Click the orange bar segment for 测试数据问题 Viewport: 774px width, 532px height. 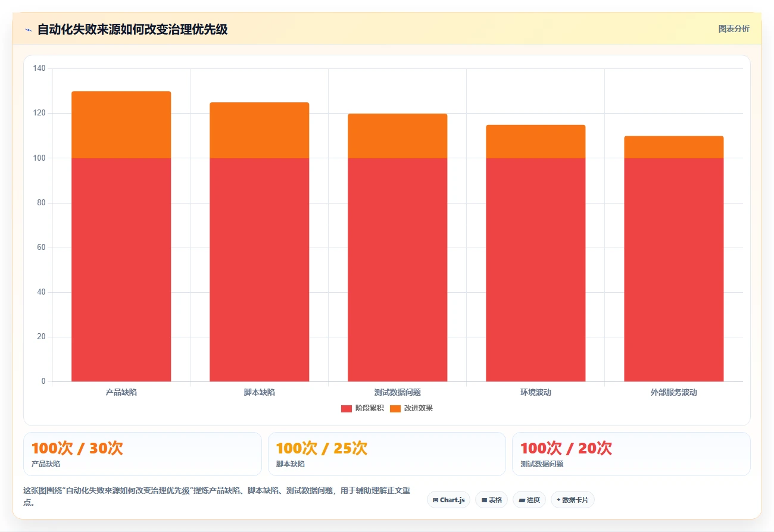398,136
